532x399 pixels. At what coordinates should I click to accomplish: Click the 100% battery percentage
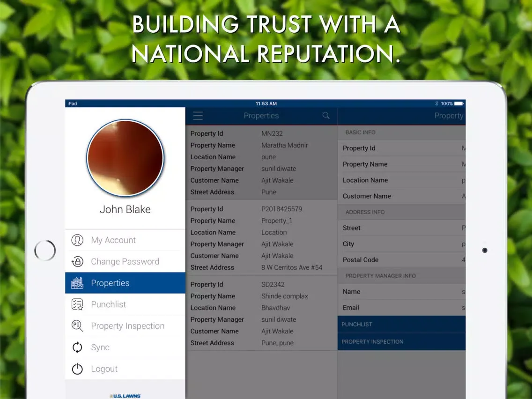point(446,103)
